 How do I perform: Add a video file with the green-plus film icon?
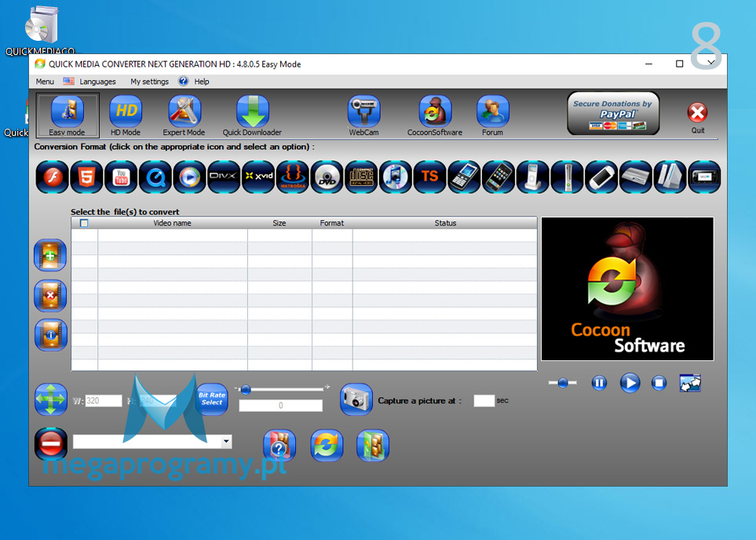(x=50, y=255)
